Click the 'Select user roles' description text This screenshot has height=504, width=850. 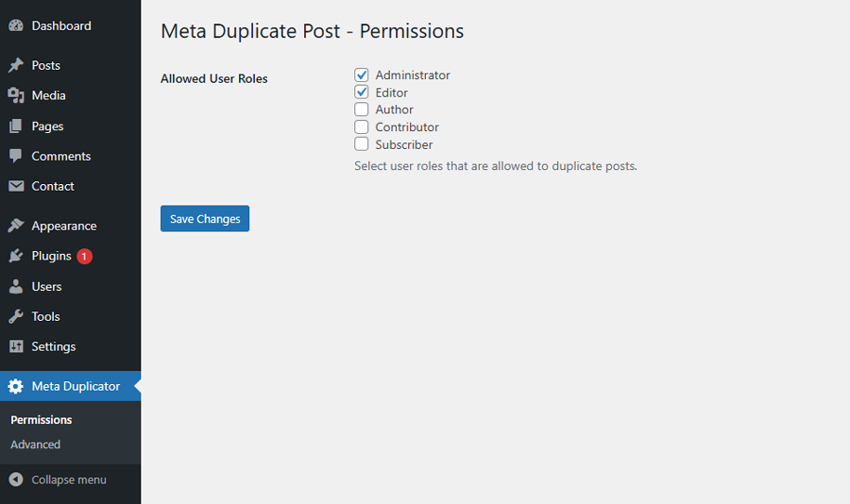[x=496, y=166]
